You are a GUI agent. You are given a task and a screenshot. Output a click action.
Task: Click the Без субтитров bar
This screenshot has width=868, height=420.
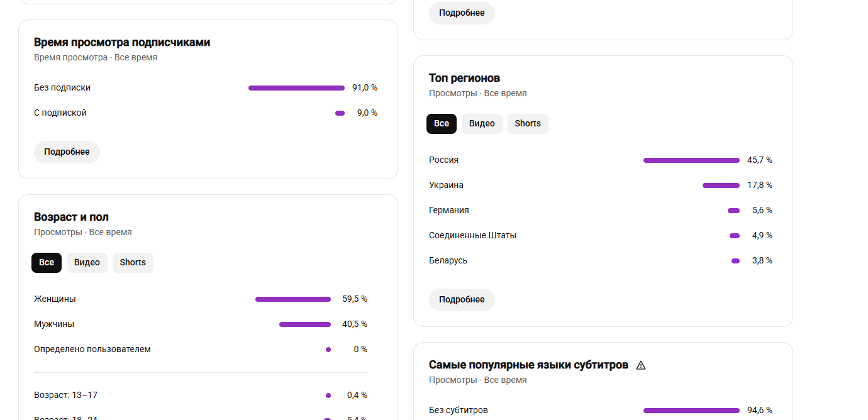[x=691, y=411]
